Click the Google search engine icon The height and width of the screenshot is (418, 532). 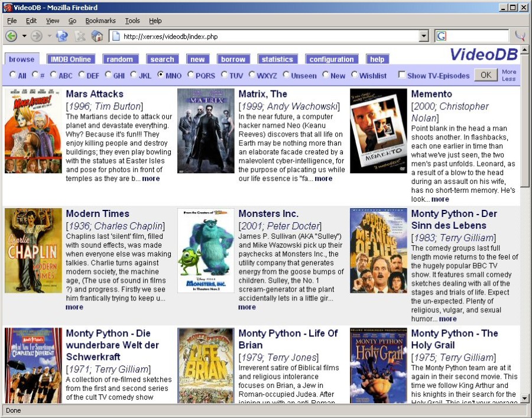441,36
